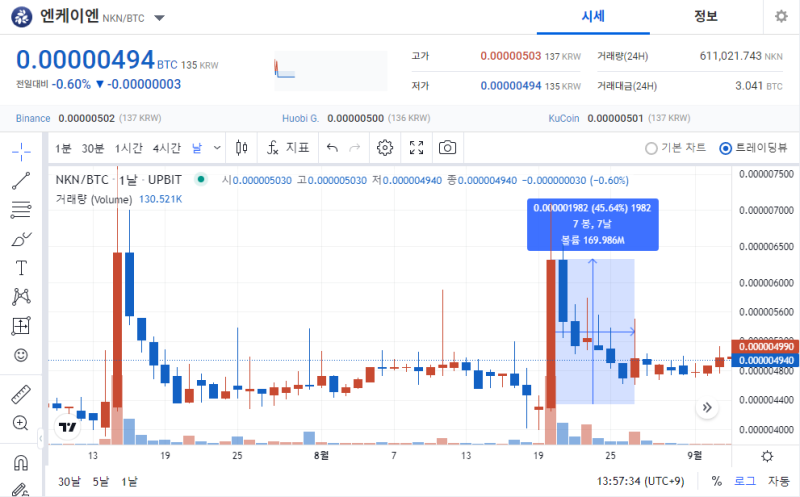Open the emoji icons tool

[x=21, y=355]
